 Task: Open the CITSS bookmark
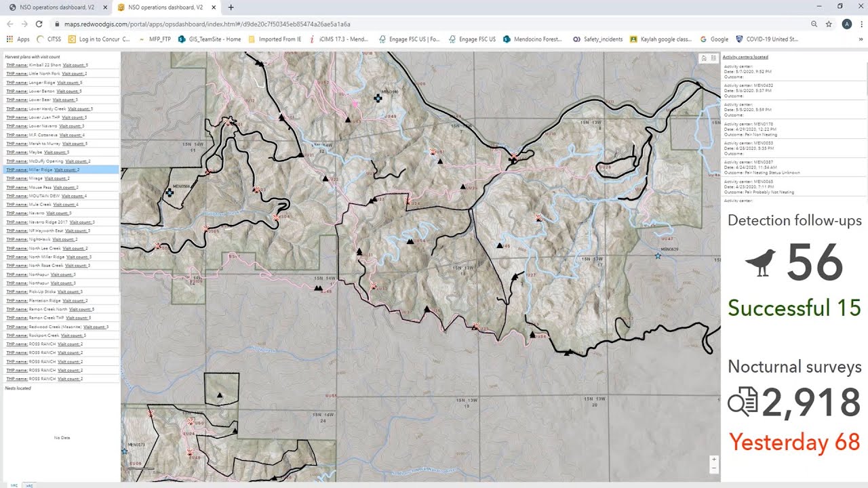[50, 39]
